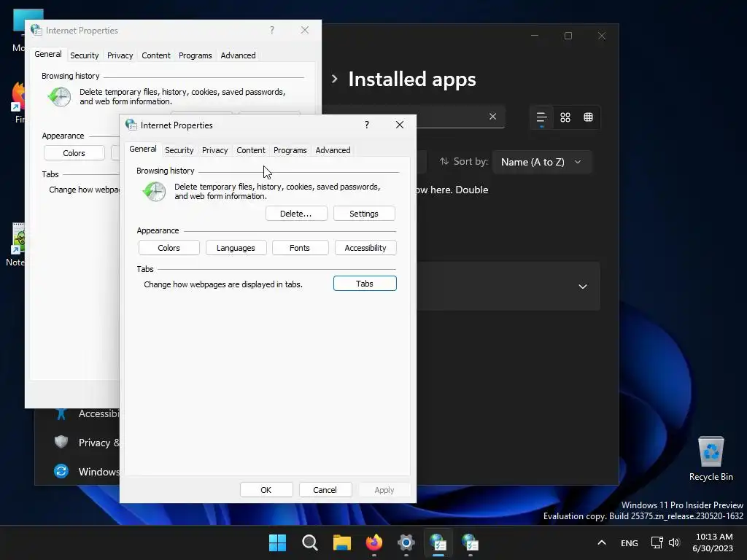Go to Advanced tab in front dialog
747x560 pixels.
(333, 150)
